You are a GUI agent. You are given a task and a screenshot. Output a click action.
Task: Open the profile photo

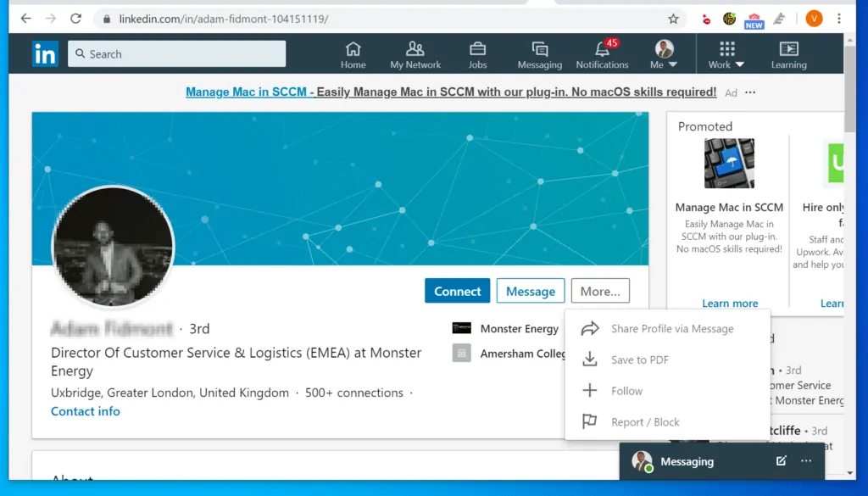(x=113, y=247)
